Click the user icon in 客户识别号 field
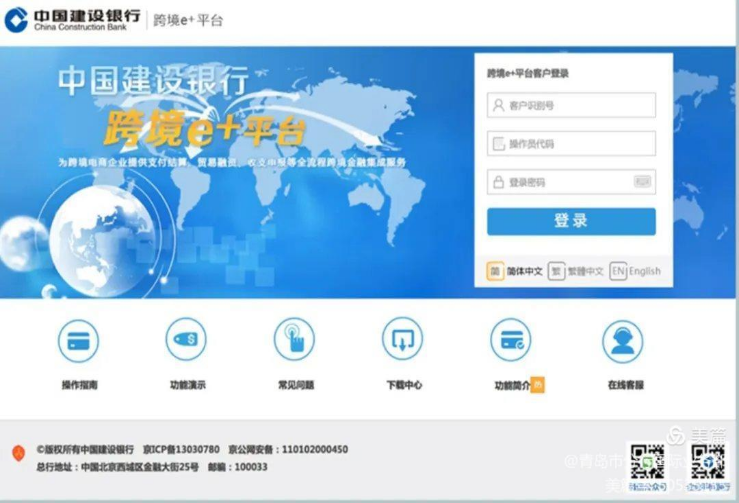This screenshot has height=503, width=739. point(498,105)
